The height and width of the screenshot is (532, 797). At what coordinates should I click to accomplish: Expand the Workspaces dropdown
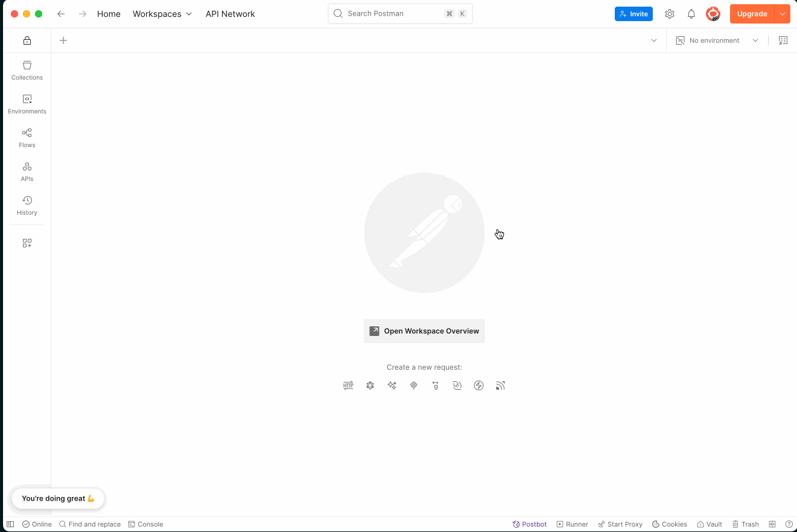pyautogui.click(x=162, y=14)
